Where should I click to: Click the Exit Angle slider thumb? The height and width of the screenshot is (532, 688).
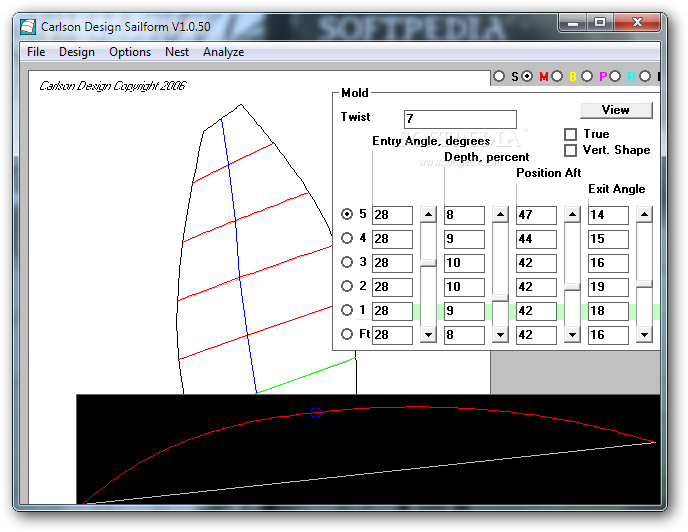(644, 284)
